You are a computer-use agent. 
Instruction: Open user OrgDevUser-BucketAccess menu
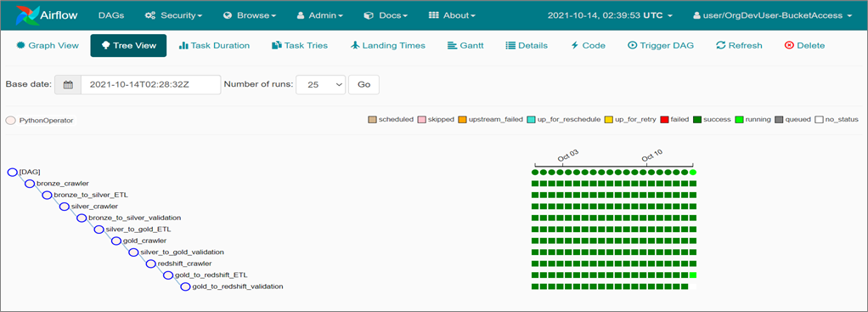(772, 15)
